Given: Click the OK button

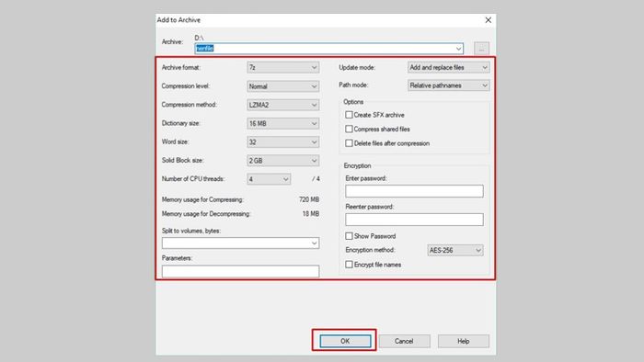Looking at the screenshot, I should [x=345, y=341].
